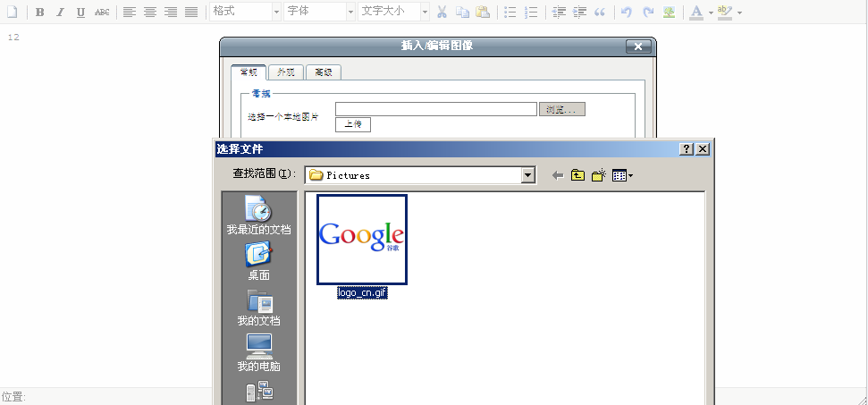
Task: Click the indent icon
Action: 579,12
